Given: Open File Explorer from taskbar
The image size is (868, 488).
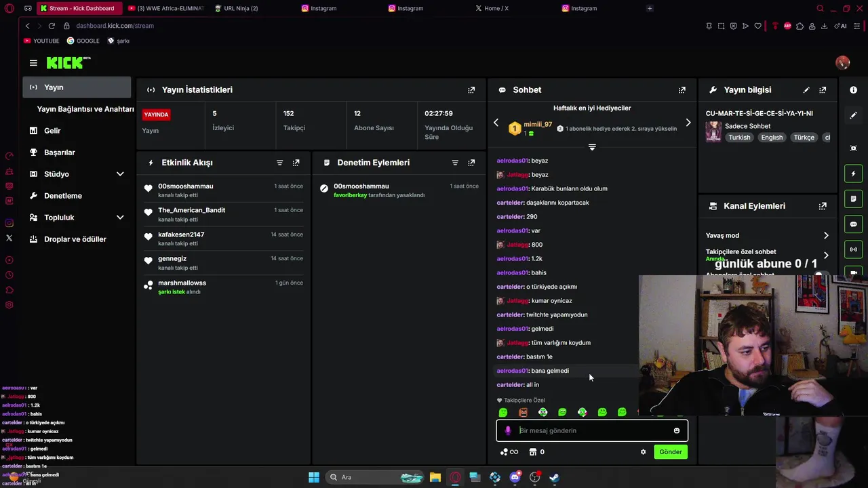Looking at the screenshot, I should (435, 477).
